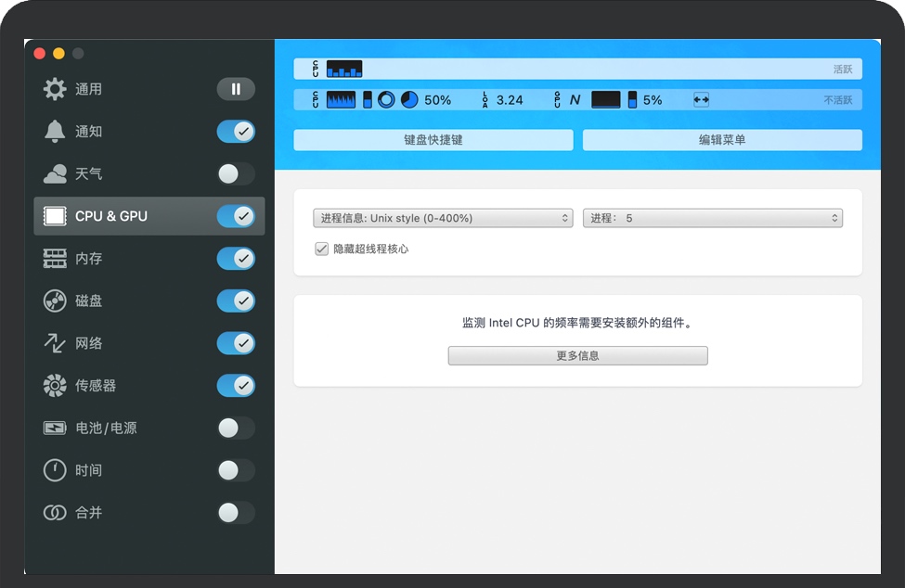Click the cloud icon for 天气
Image resolution: width=905 pixels, height=588 pixels.
pyautogui.click(x=55, y=173)
